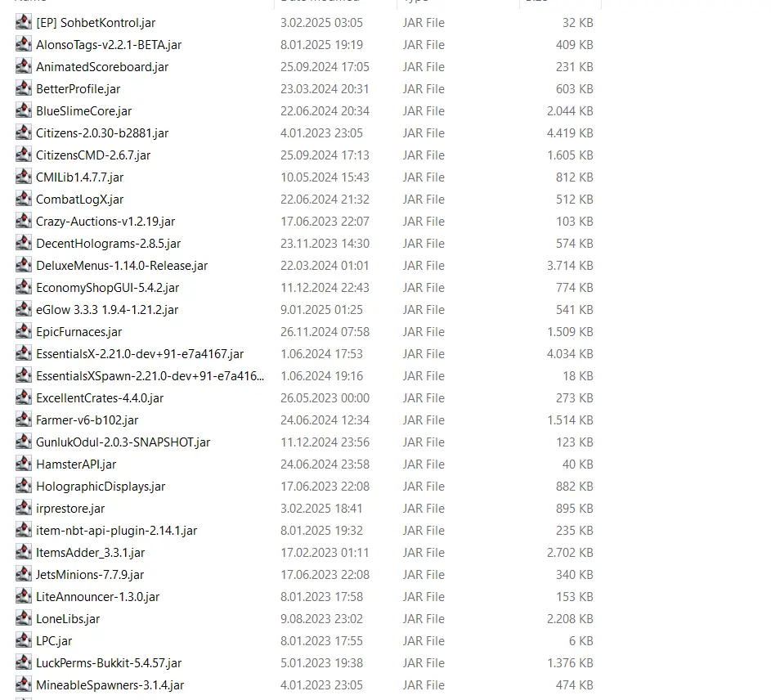The height and width of the screenshot is (700, 771).
Task: Select the EssentialsX-2.21.0-dev+91-e7a4167.jar icon
Action: point(24,354)
